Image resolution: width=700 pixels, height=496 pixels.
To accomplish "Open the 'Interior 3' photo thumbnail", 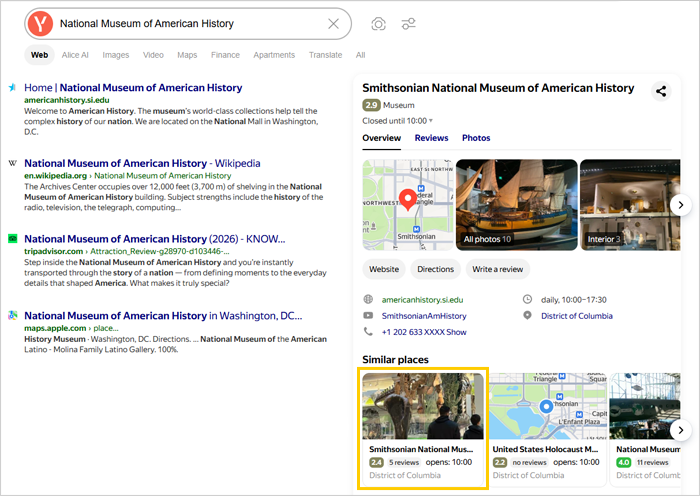I will point(630,205).
